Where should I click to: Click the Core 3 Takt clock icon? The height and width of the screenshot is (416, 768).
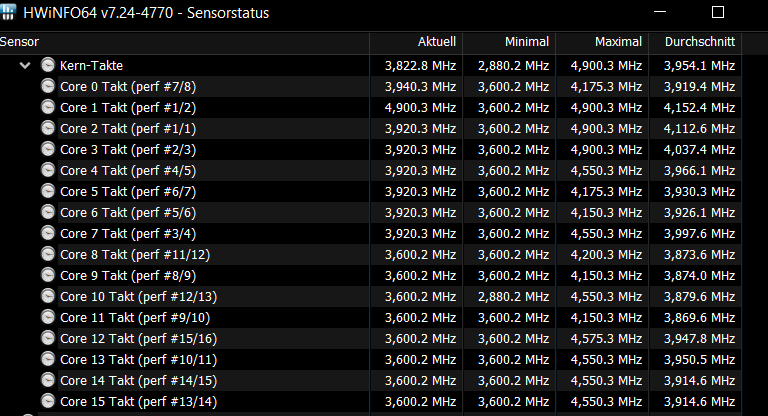pyautogui.click(x=47, y=149)
